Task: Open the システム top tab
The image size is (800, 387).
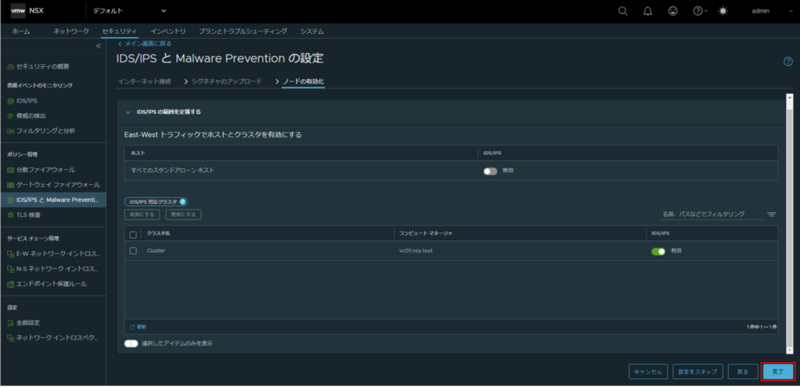Action: tap(312, 31)
